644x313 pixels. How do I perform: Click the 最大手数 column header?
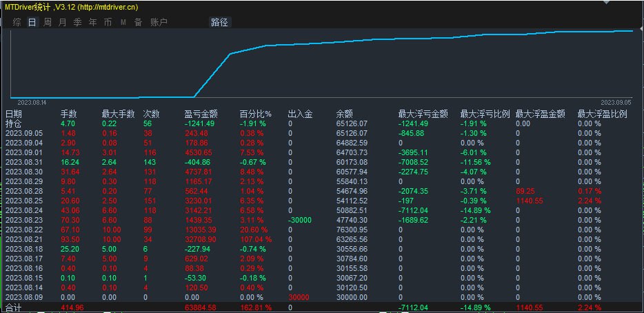coord(119,114)
